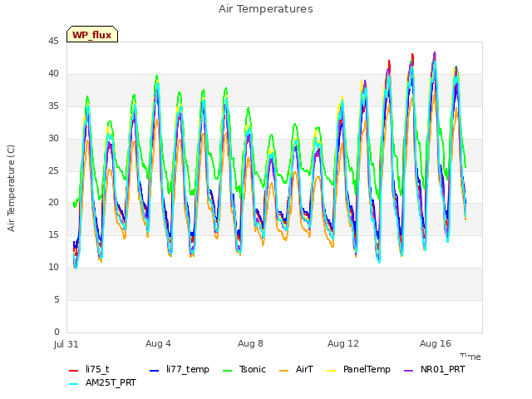Click the Aug 12 x-axis tick label
This screenshot has width=532, height=399.
pyautogui.click(x=343, y=343)
